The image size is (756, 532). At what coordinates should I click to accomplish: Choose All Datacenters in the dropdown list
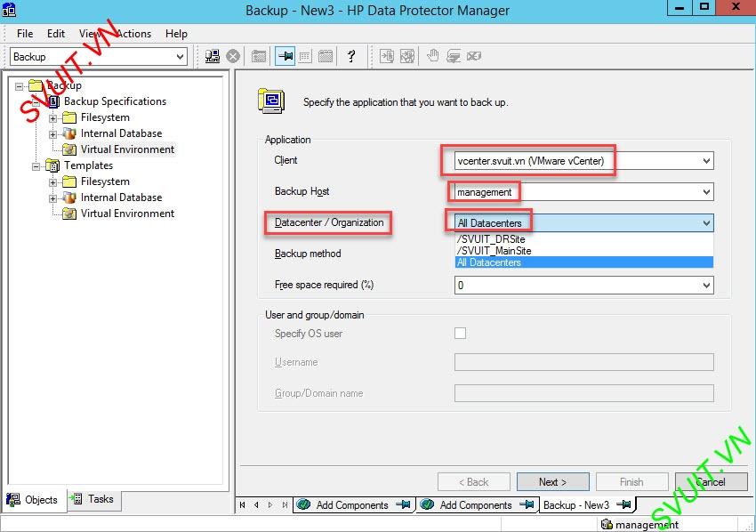pos(583,262)
